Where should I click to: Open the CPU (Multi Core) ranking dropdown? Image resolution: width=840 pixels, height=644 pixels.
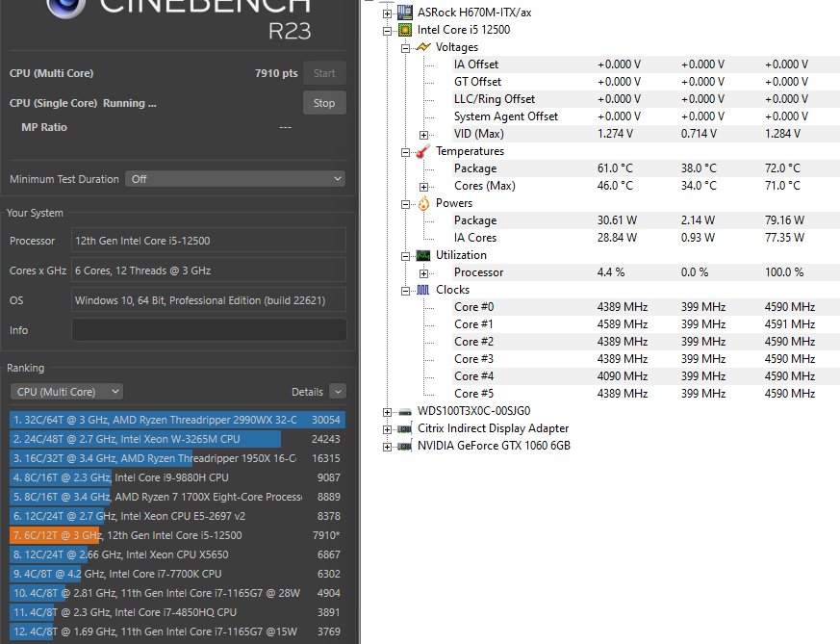coord(66,392)
